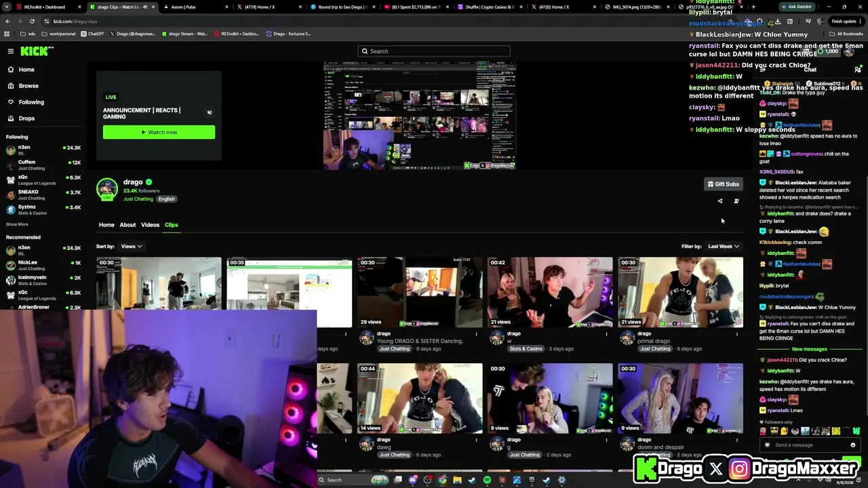Open the Sort by Views dropdown
The height and width of the screenshot is (488, 868).
[x=131, y=247]
